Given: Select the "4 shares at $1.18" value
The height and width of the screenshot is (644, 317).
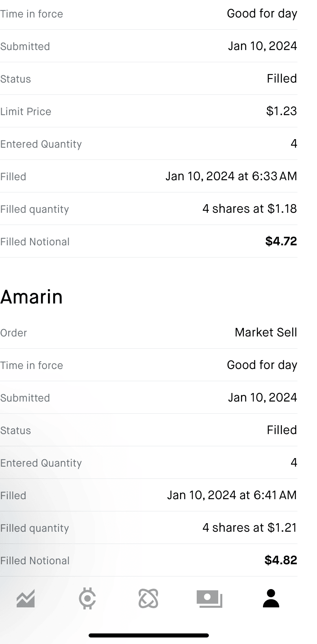Looking at the screenshot, I should [x=250, y=209].
